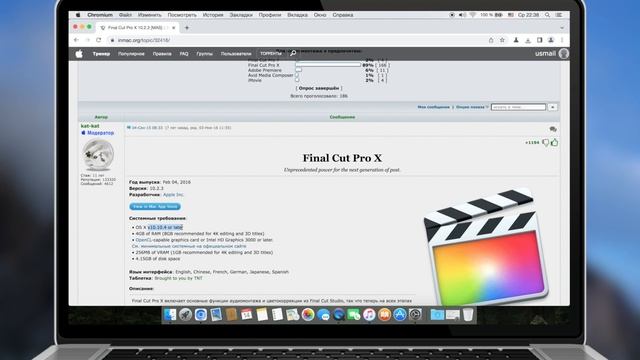Image resolution: width=640 pixels, height=360 pixels.
Task: Go back with the browser back arrow
Action: pyautogui.click(x=76, y=40)
